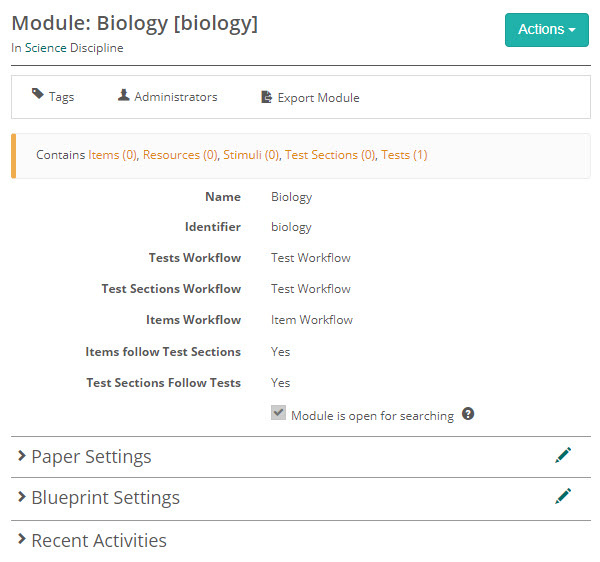This screenshot has height=562, width=600.
Task: Click the help question mark icon
Action: click(x=468, y=414)
